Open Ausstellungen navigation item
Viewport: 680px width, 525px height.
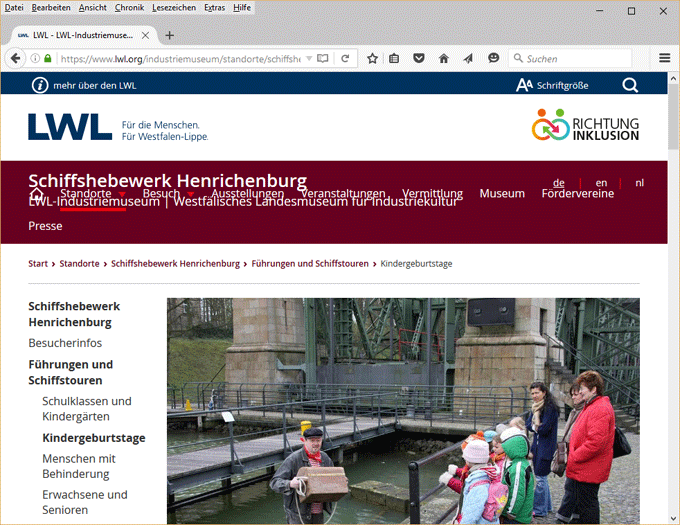tap(248, 193)
